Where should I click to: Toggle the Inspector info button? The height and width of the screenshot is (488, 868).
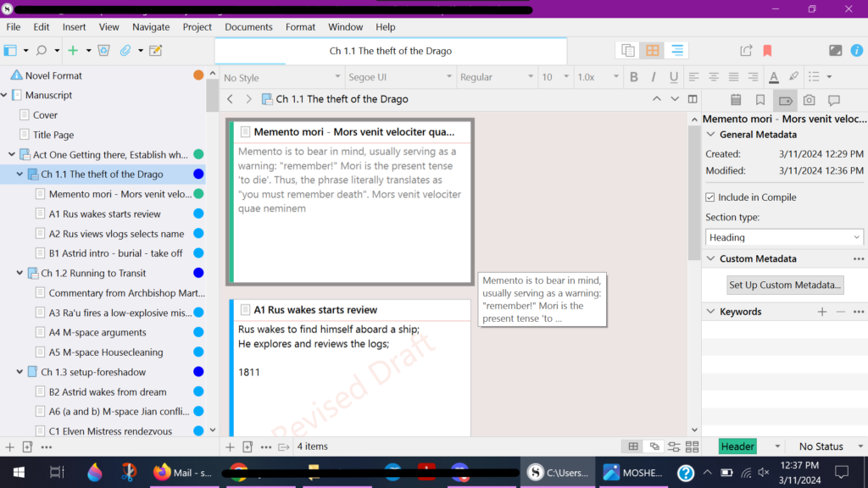click(x=859, y=51)
